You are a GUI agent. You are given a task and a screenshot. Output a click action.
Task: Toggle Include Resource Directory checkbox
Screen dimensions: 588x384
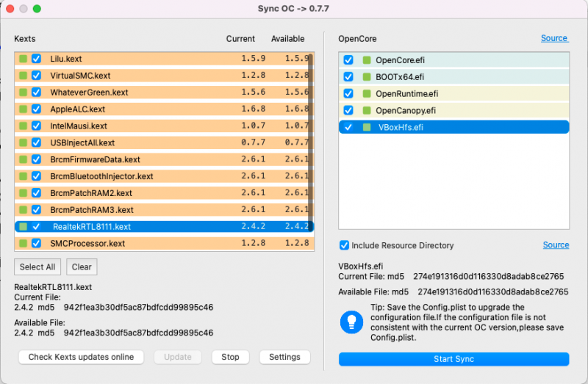pos(344,245)
